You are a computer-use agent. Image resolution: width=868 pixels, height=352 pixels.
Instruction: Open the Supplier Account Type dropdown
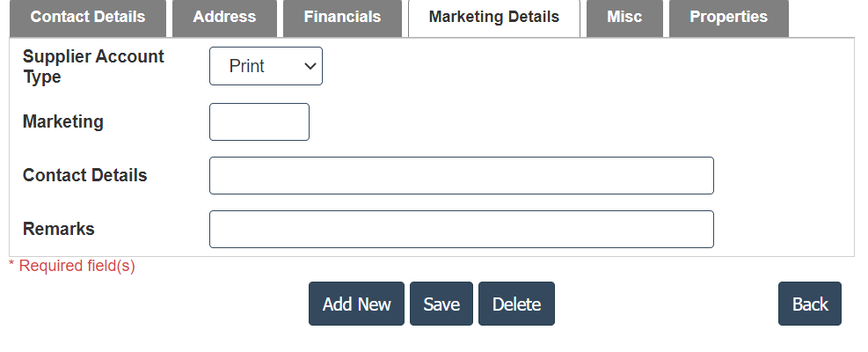(266, 66)
